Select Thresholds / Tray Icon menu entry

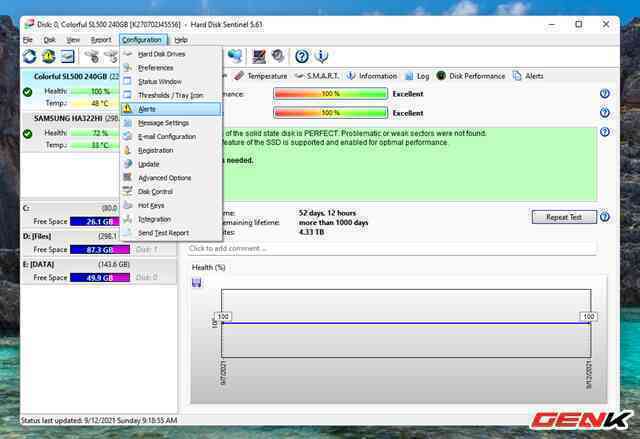pos(171,95)
